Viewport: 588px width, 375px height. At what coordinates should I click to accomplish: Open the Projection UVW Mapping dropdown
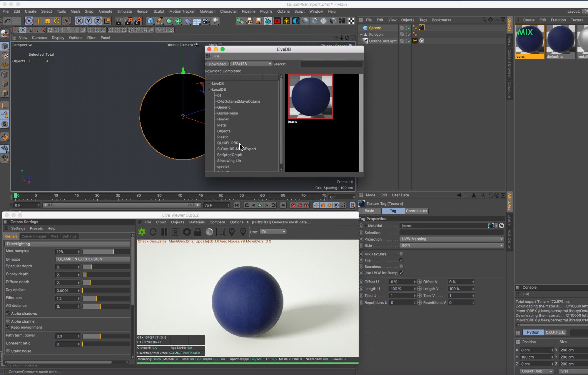[451, 239]
